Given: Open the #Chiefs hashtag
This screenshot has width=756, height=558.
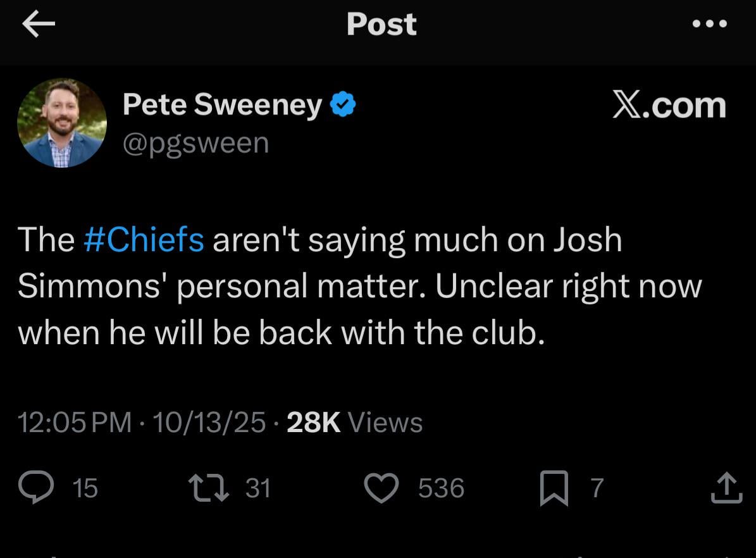Looking at the screenshot, I should 144,239.
